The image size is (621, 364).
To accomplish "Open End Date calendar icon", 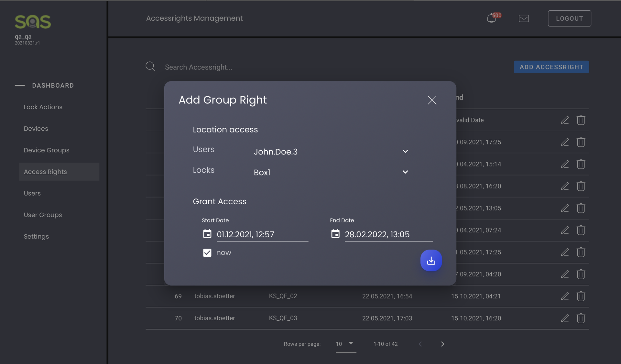I will (x=335, y=234).
